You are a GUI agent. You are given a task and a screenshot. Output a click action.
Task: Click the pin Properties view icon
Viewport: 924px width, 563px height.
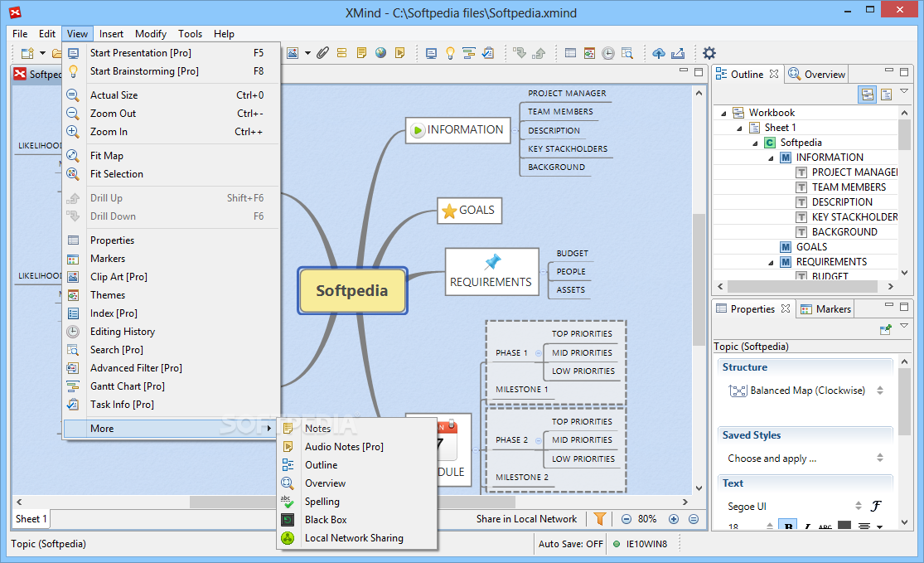[885, 329]
